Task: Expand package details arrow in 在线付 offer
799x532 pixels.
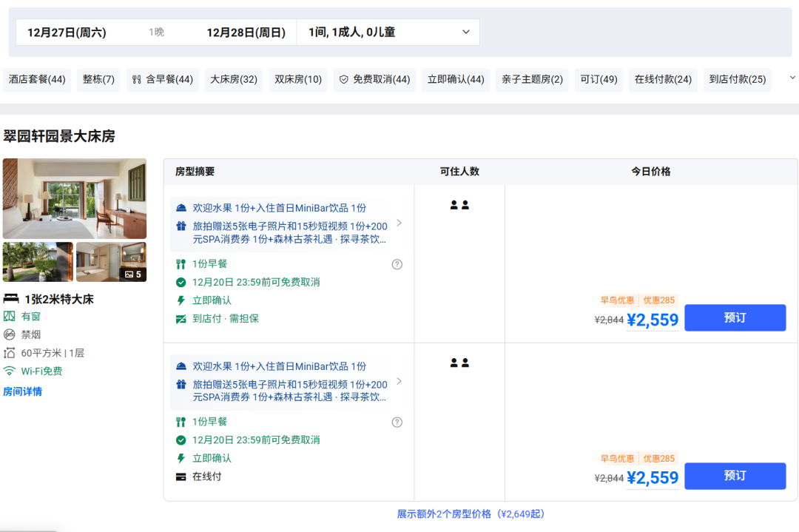Action: pyautogui.click(x=399, y=381)
